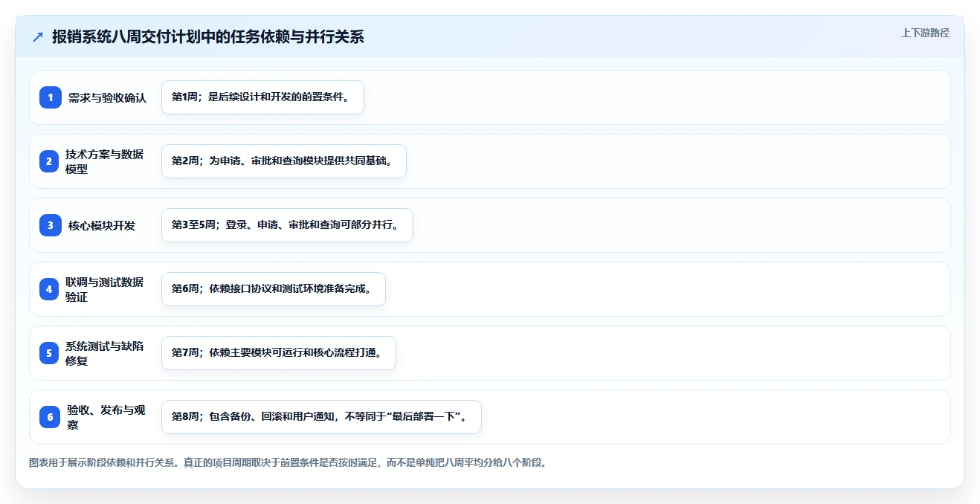The image size is (980, 504).
Task: Select step number 2 badge
Action: click(49, 161)
